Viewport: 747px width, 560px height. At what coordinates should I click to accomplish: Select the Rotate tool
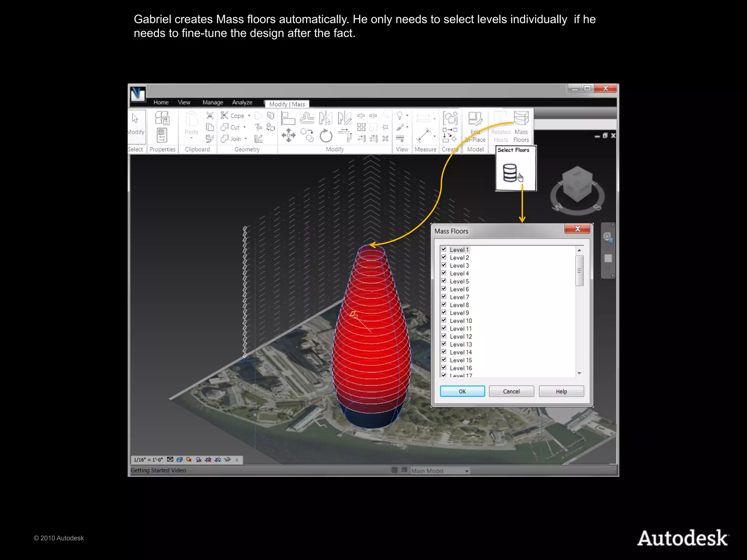326,136
